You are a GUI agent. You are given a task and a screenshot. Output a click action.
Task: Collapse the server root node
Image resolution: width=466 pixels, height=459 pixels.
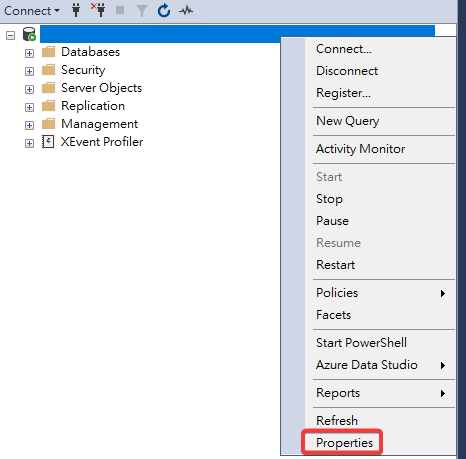(x=11, y=35)
